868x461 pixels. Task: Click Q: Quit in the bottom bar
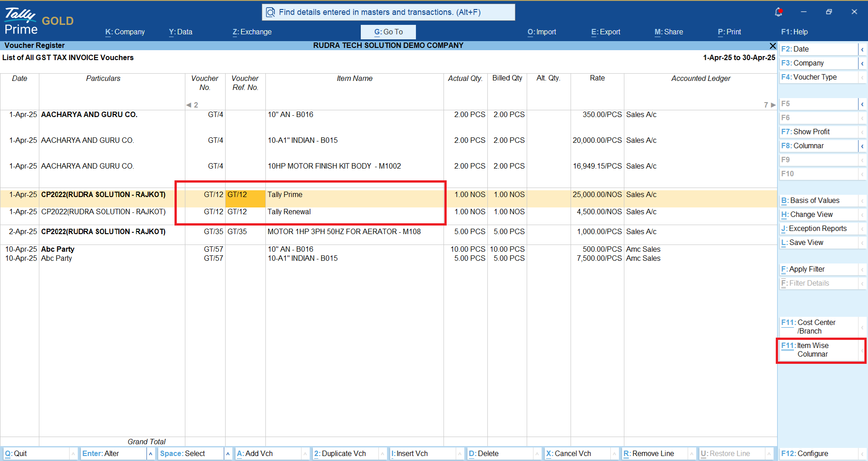pos(36,454)
